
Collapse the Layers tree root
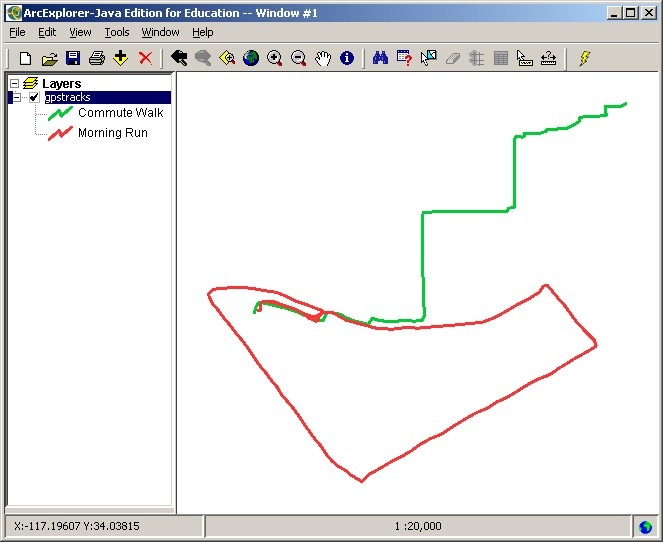click(14, 83)
